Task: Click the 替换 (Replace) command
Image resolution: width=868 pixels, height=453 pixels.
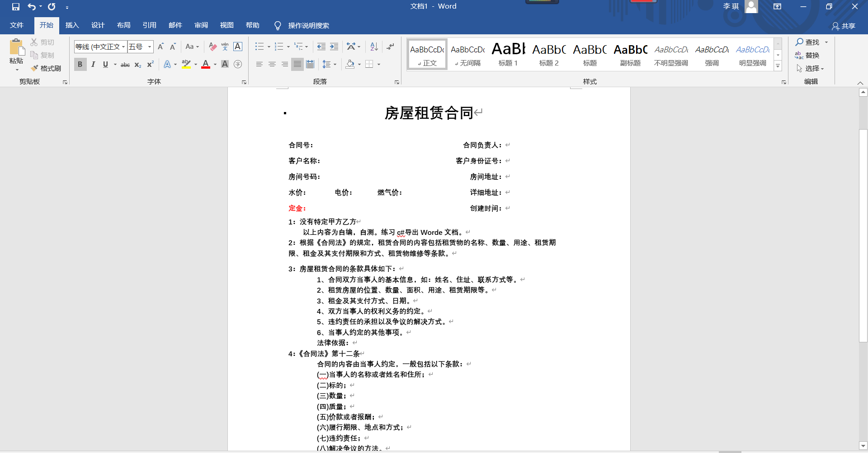Action: pyautogui.click(x=812, y=55)
